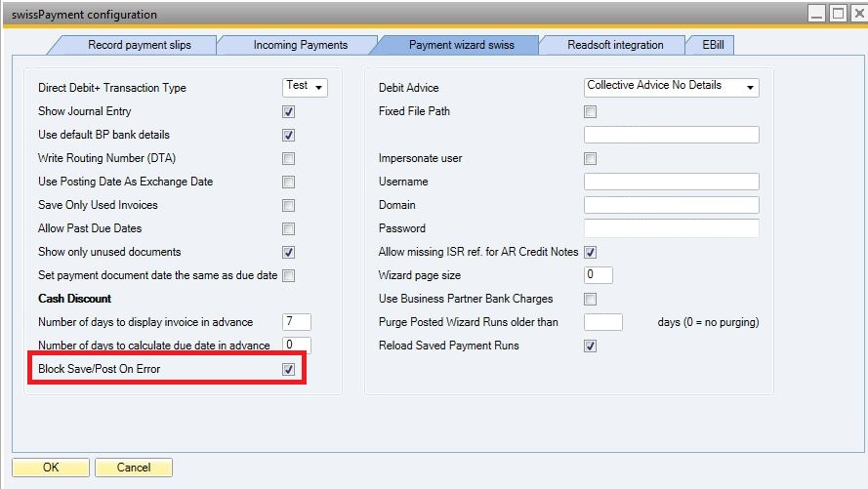Expand Direct Debit+ Transaction Type dropdown
868x489 pixels.
305,87
